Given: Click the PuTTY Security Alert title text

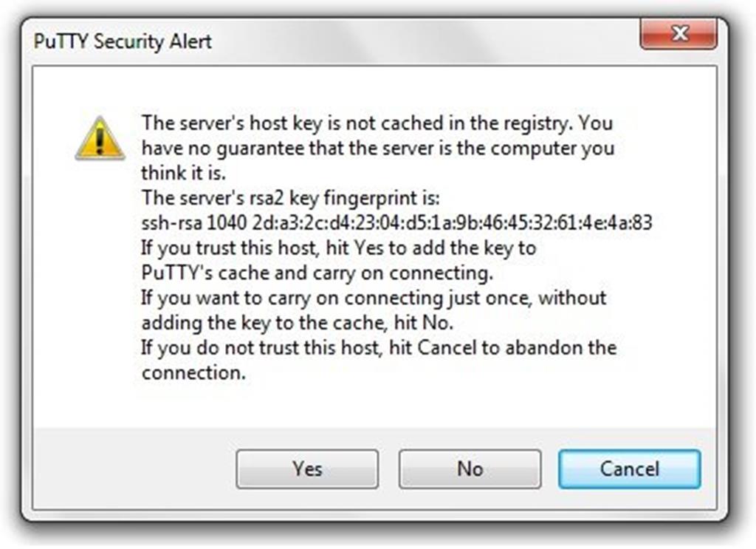Looking at the screenshot, I should tap(123, 42).
